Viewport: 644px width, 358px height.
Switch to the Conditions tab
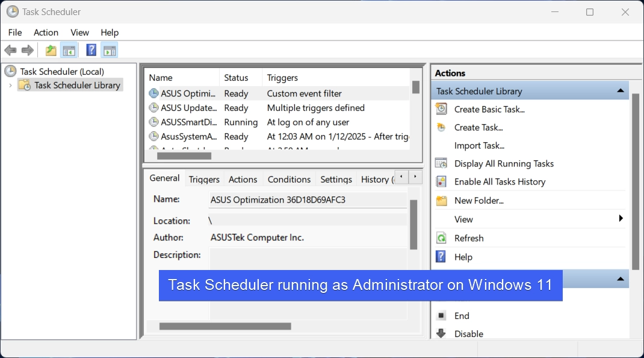pos(289,180)
